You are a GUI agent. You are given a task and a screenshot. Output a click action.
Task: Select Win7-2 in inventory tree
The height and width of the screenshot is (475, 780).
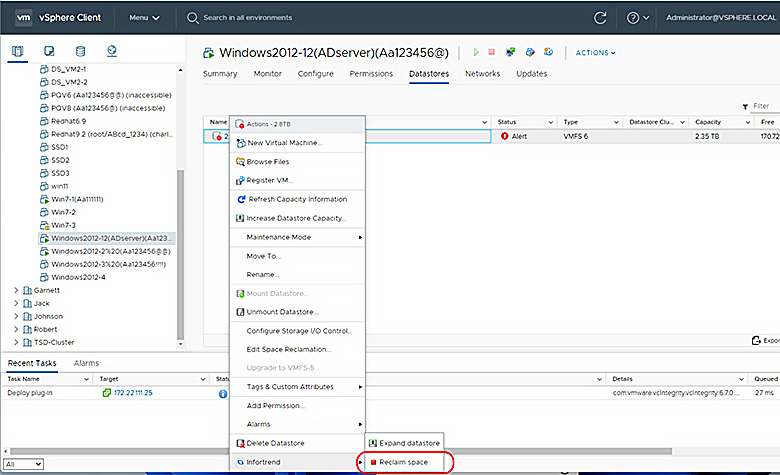[64, 212]
